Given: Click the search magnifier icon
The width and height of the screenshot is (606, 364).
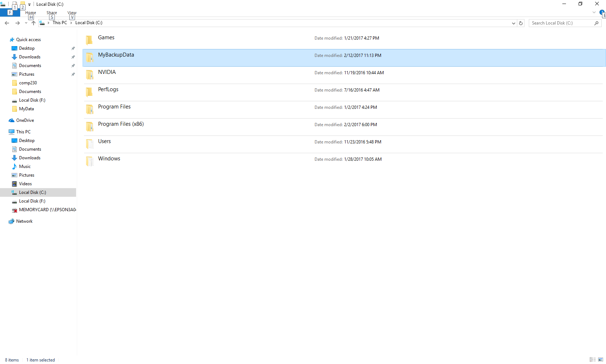Looking at the screenshot, I should (x=596, y=23).
